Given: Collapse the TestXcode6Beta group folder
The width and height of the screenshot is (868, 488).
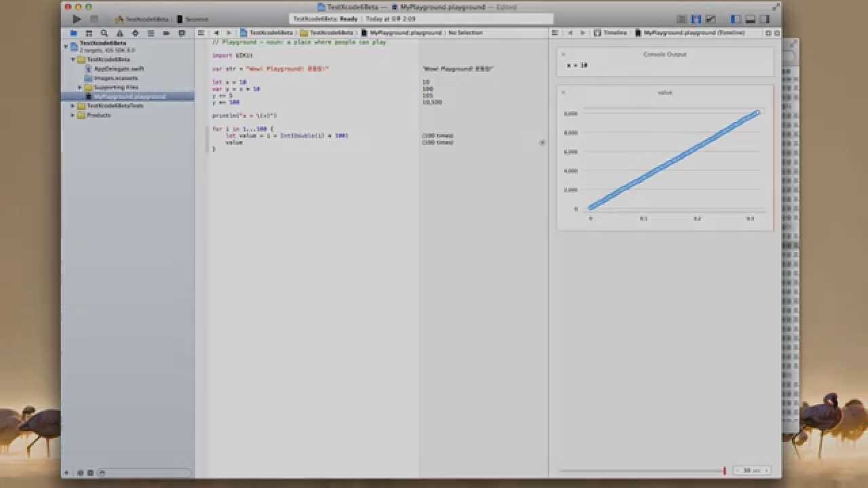Looking at the screenshot, I should (73, 60).
